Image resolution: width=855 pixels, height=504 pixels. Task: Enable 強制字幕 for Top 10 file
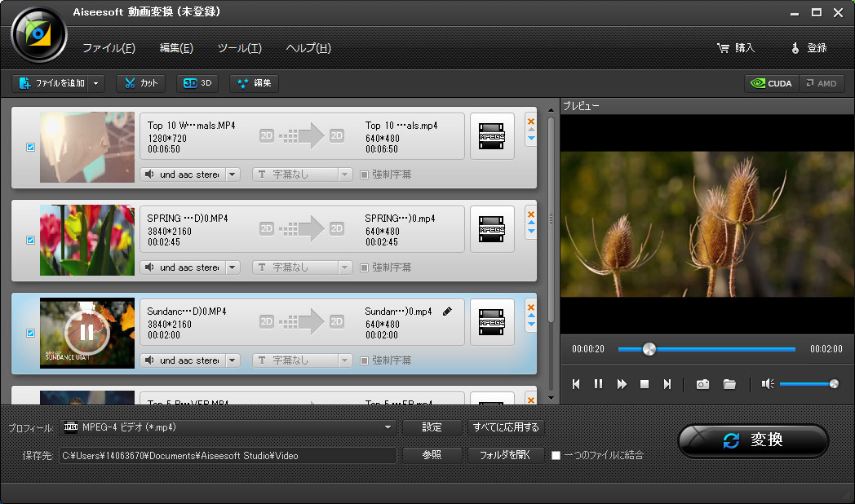[x=364, y=175]
